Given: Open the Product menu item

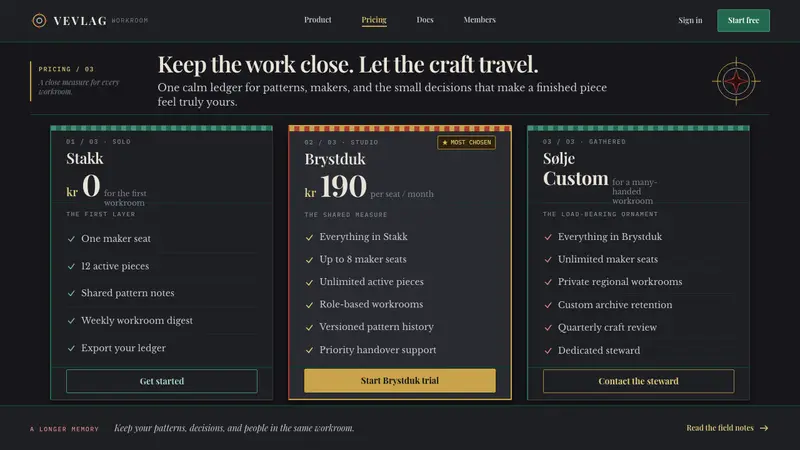Looking at the screenshot, I should [x=317, y=20].
